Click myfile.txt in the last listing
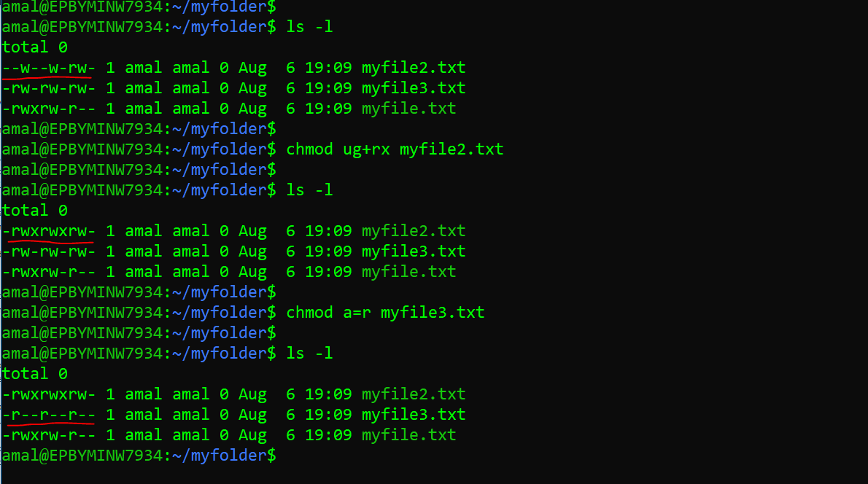Image resolution: width=868 pixels, height=484 pixels. 409,435
